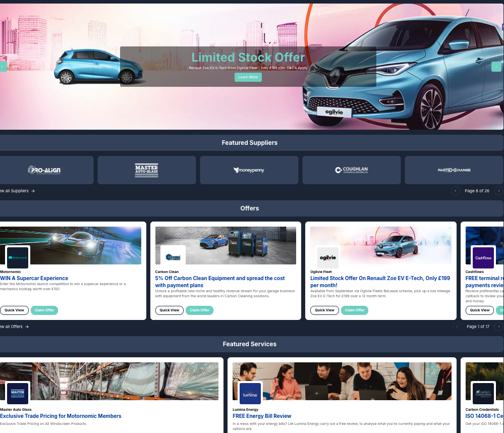Open Coughlan supplier logo card

[351, 170]
